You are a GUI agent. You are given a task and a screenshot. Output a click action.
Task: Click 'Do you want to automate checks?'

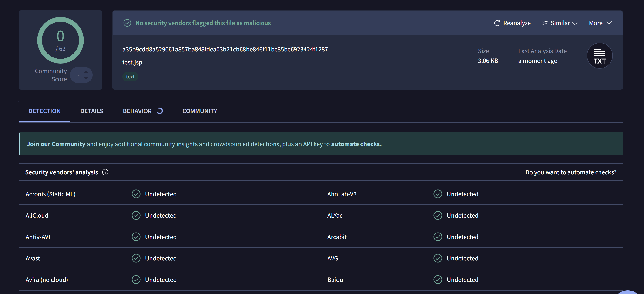(x=570, y=172)
